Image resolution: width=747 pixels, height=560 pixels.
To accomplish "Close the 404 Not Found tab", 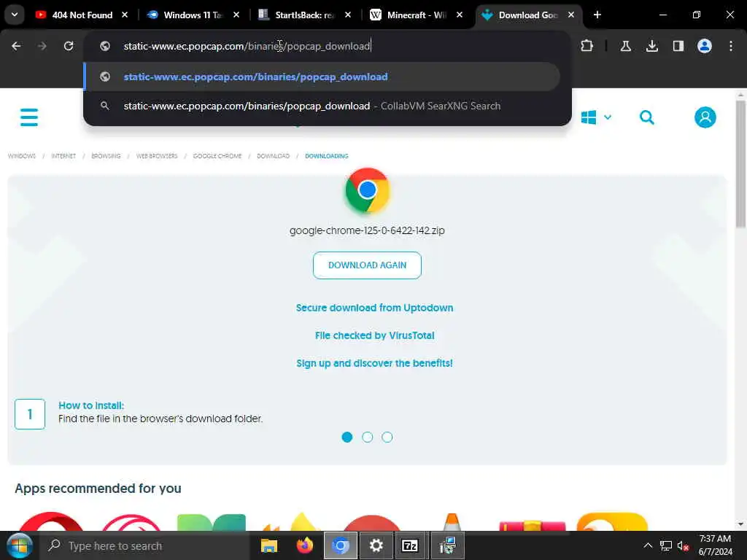I will [x=125, y=15].
